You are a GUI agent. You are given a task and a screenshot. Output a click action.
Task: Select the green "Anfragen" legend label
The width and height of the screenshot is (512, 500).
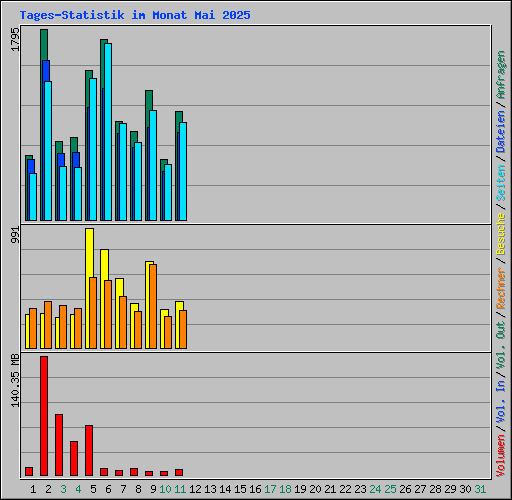pyautogui.click(x=501, y=75)
